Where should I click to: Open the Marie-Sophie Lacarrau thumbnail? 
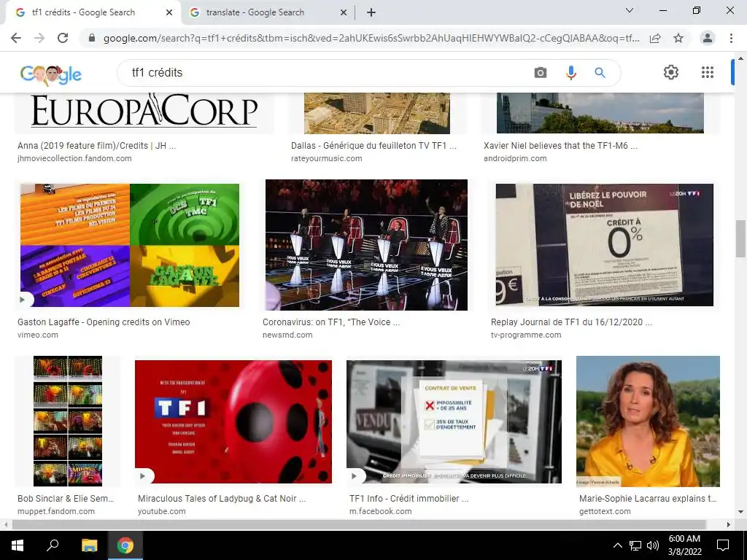click(x=648, y=421)
